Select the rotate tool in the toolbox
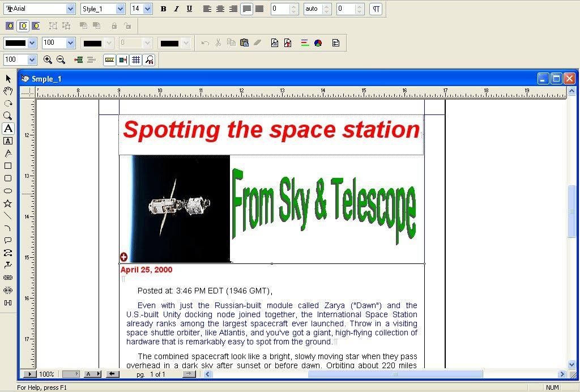The width and height of the screenshot is (580, 392). [8, 104]
